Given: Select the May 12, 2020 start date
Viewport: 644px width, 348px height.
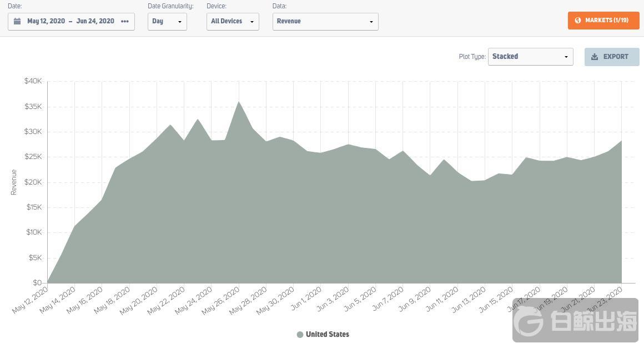Looking at the screenshot, I should 46,21.
